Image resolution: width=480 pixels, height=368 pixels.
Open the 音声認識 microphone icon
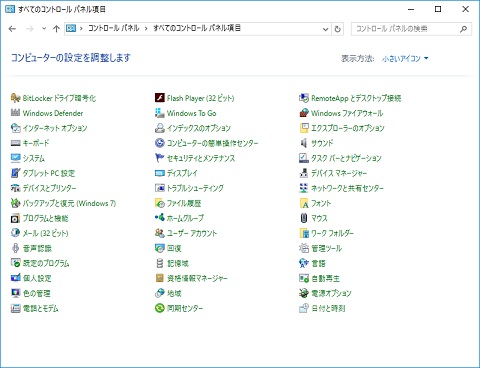[15, 248]
